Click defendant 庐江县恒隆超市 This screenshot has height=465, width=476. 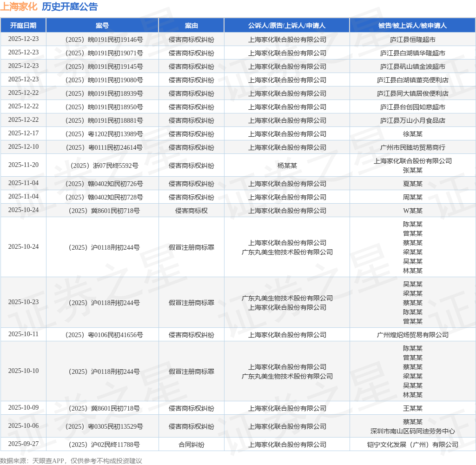(413, 40)
